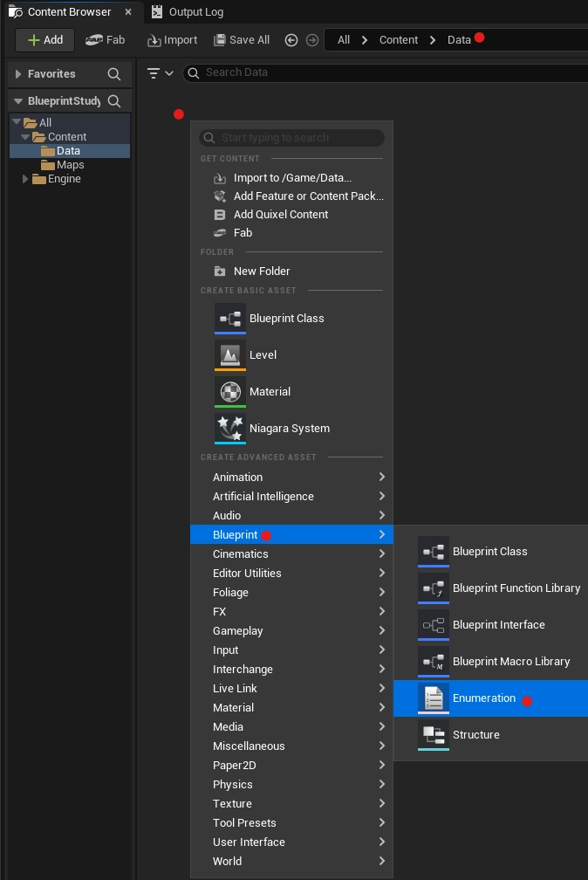Select the All breadcrumb in path bar

click(x=344, y=40)
